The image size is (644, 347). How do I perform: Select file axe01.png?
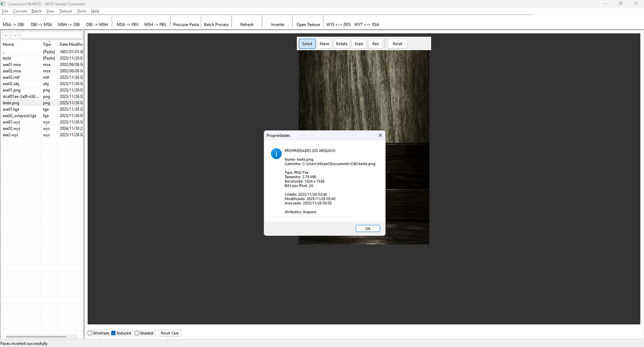(x=42, y=90)
